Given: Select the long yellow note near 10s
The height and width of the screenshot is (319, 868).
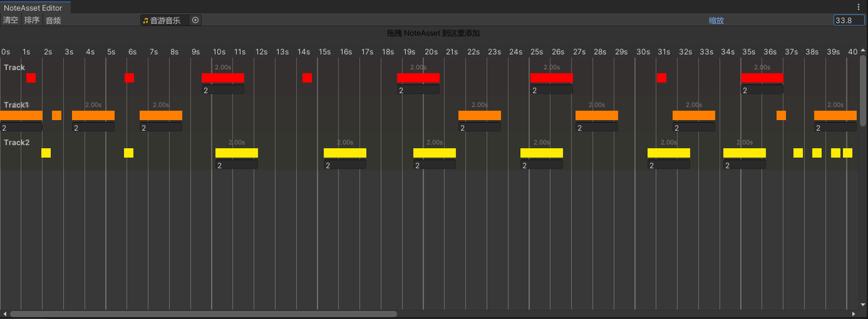Looking at the screenshot, I should click(x=237, y=153).
